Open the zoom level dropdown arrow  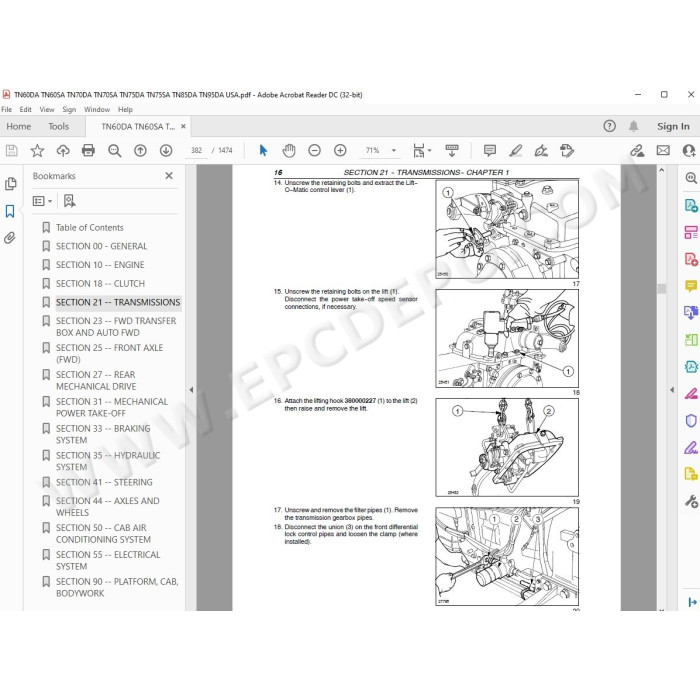[394, 150]
